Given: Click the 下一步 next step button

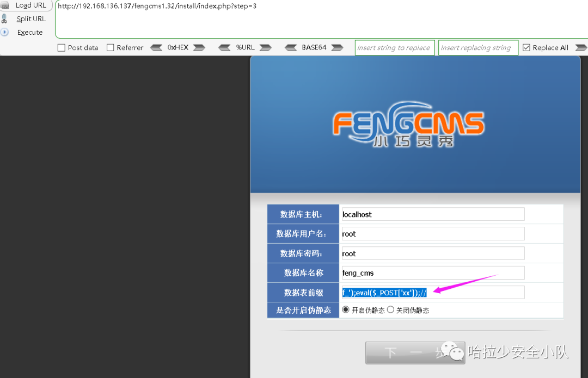Looking at the screenshot, I should [415, 352].
